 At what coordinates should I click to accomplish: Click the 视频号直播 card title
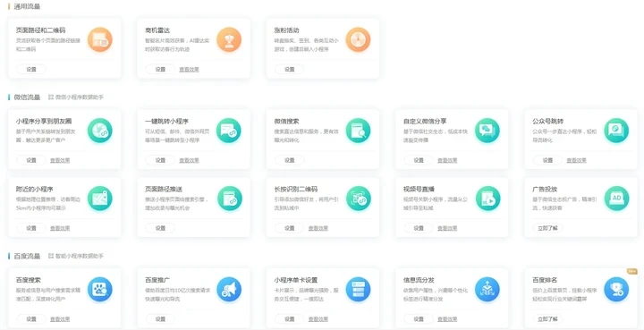[419, 190]
